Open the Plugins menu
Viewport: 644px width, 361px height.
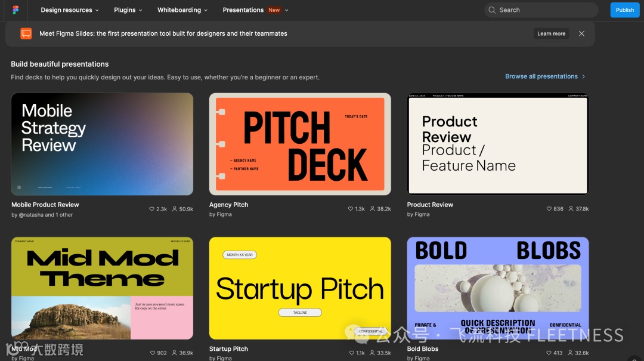point(128,10)
